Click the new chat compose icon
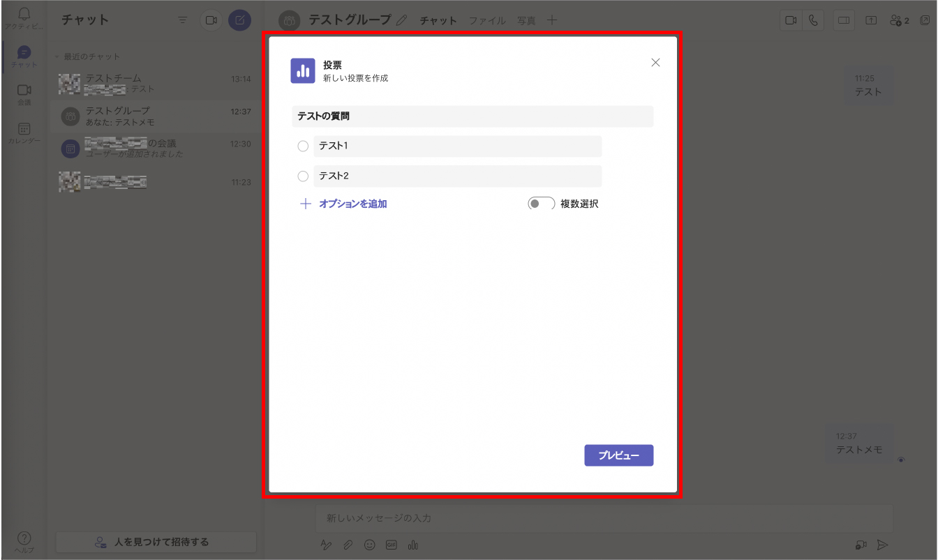938x560 pixels. click(x=239, y=20)
